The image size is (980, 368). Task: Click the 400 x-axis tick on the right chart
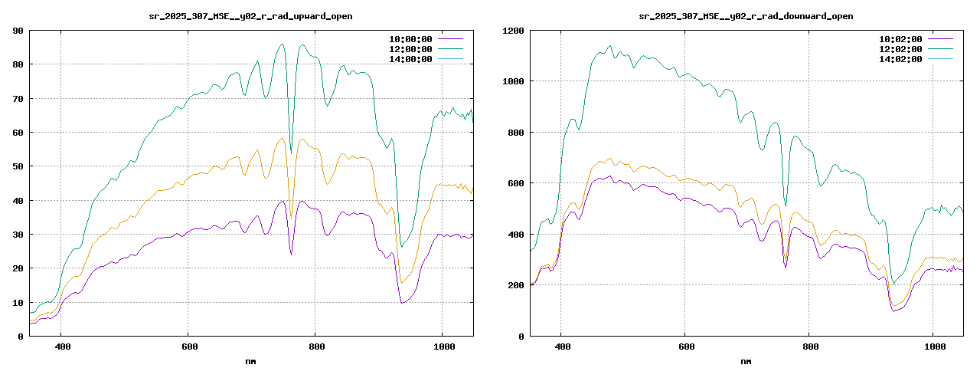(x=560, y=347)
